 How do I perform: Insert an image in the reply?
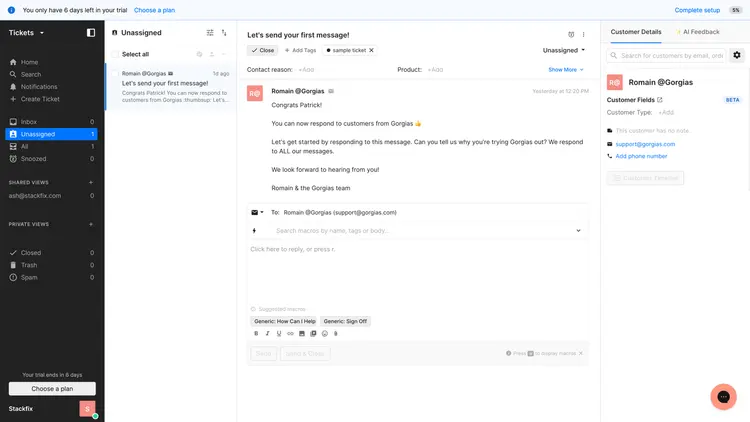(302, 333)
